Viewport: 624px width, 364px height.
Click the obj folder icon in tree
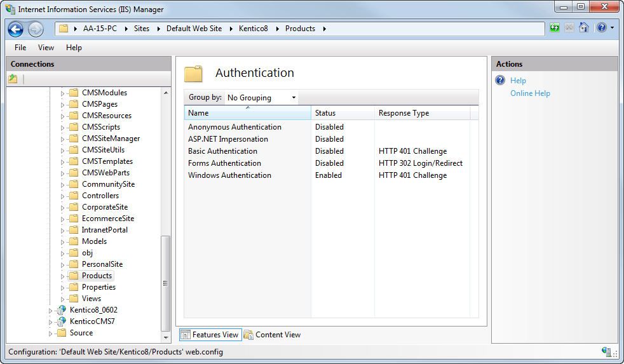74,253
